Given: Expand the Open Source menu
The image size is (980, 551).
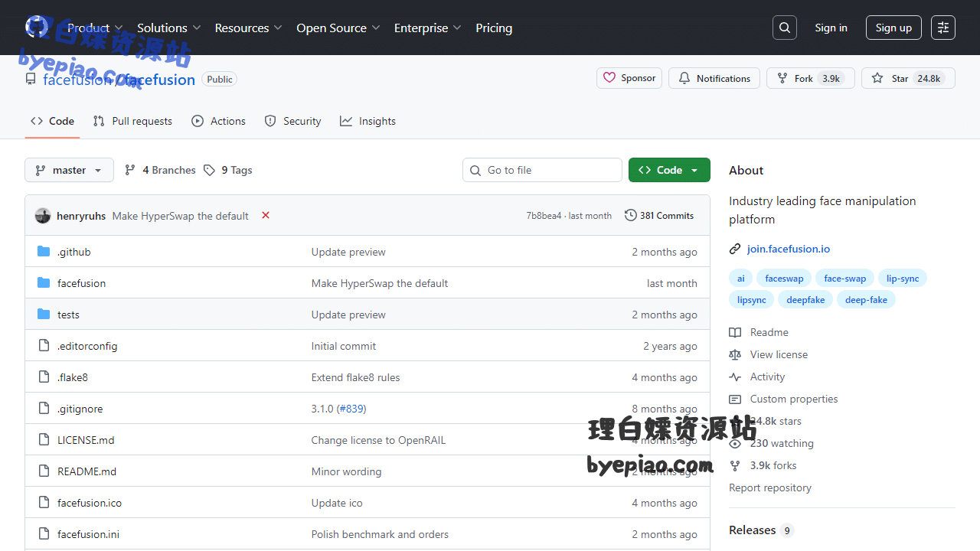Looking at the screenshot, I should (338, 28).
